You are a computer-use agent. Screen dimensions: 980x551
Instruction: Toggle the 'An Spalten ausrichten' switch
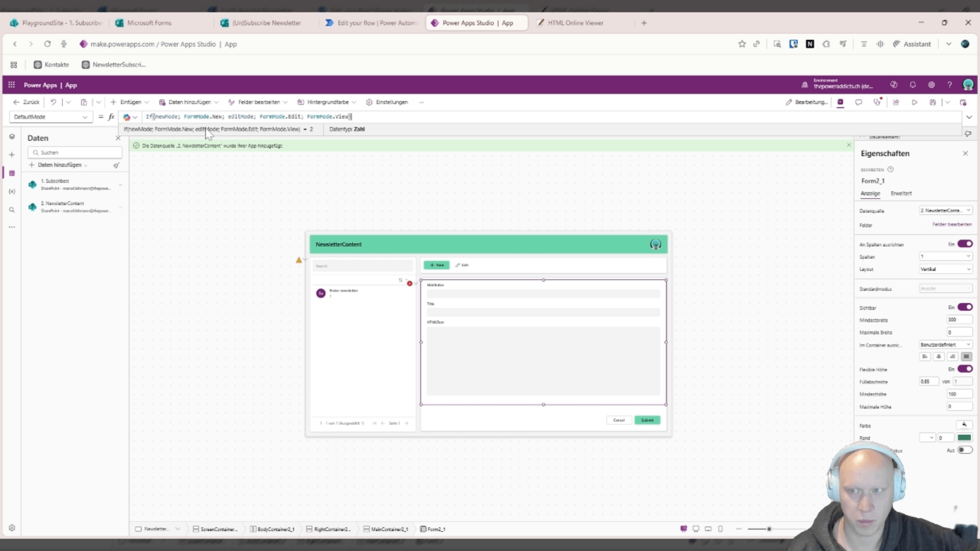pos(965,244)
